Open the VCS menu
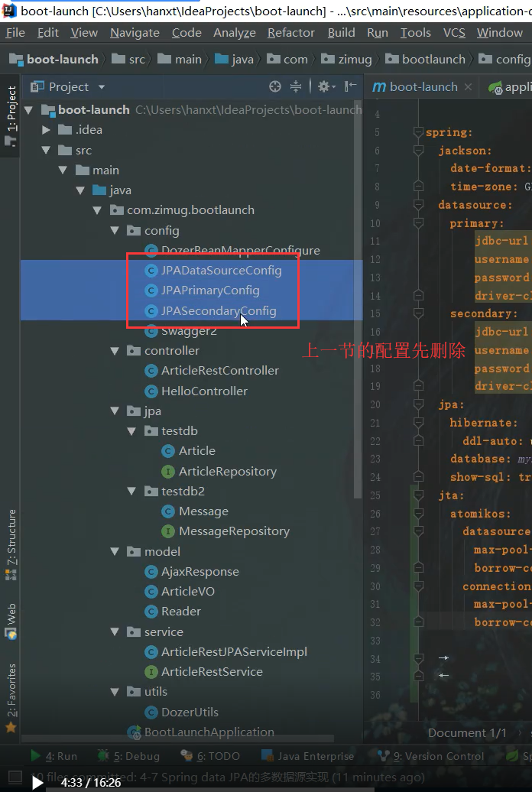 click(x=454, y=33)
